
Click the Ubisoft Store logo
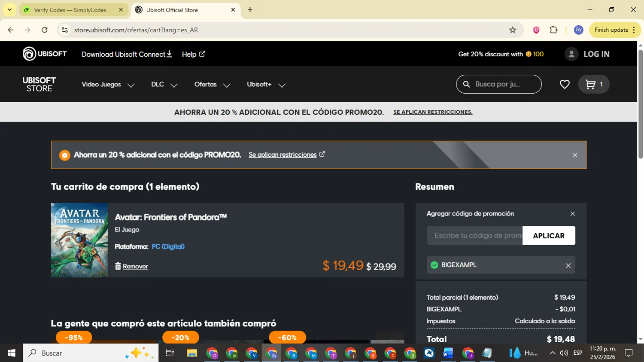pyautogui.click(x=39, y=84)
